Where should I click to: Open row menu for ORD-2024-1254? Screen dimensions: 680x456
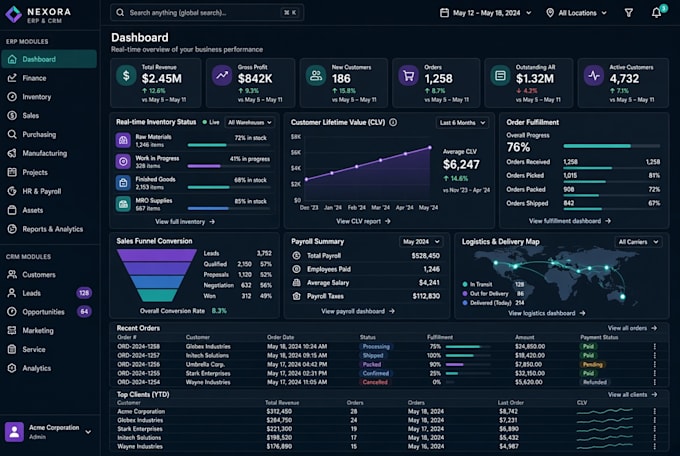[x=654, y=382]
